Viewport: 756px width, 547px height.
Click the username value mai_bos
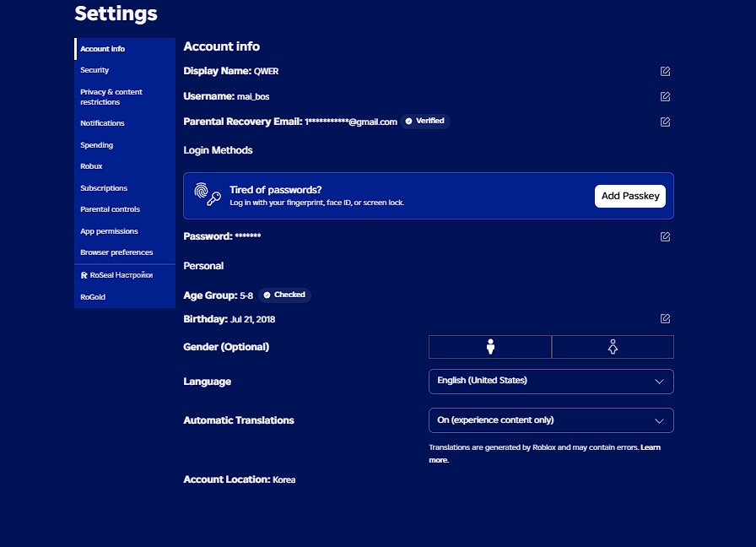(253, 96)
